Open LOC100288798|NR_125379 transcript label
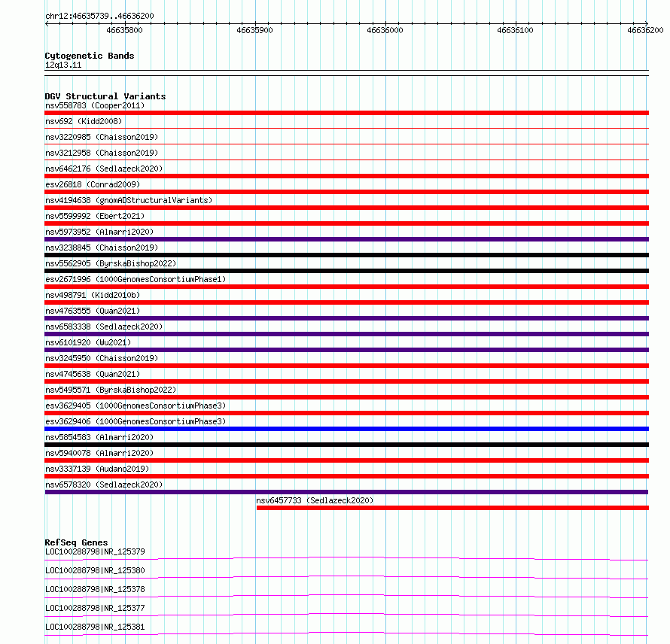Viewport: 670px width, 644px height. 95,551
